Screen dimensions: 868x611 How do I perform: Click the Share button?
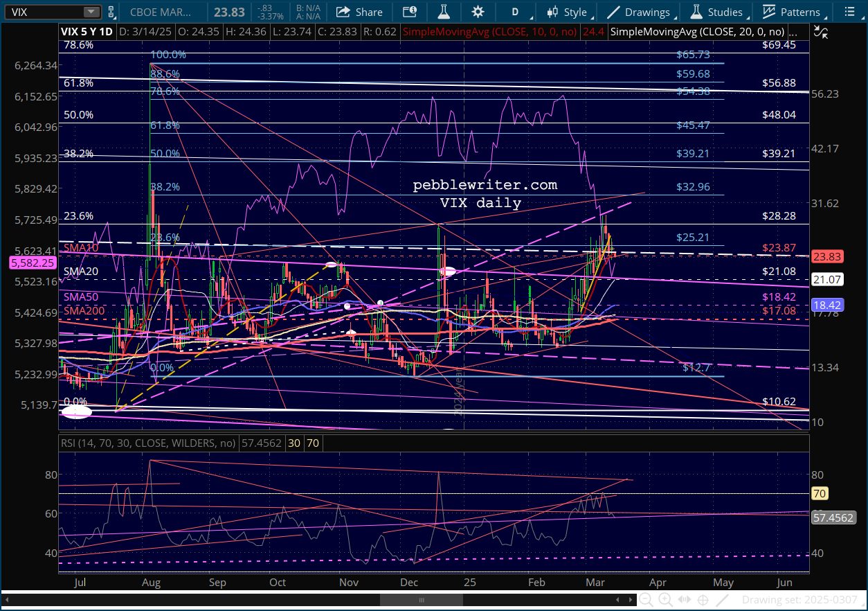click(359, 12)
